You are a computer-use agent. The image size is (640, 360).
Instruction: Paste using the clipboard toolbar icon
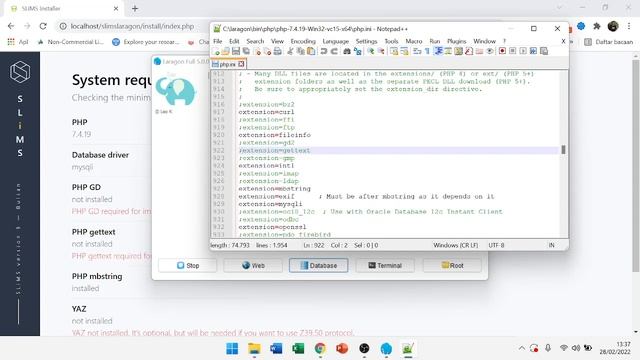(x=311, y=51)
